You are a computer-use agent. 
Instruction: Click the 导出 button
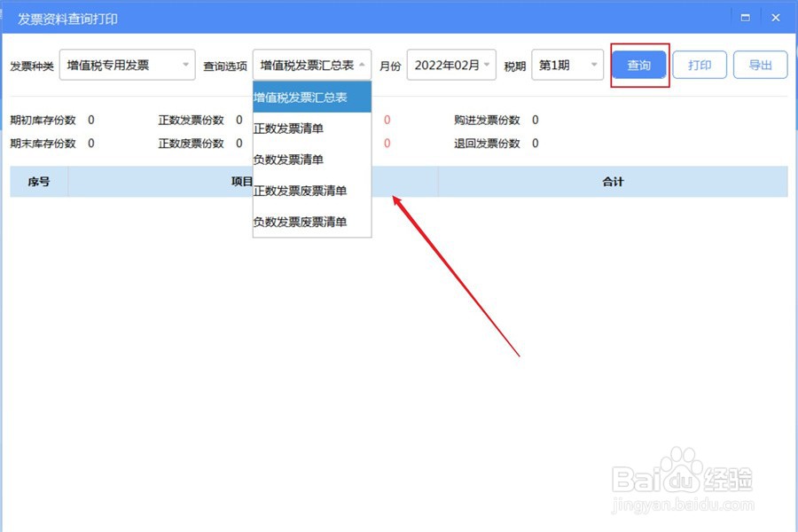coord(761,65)
